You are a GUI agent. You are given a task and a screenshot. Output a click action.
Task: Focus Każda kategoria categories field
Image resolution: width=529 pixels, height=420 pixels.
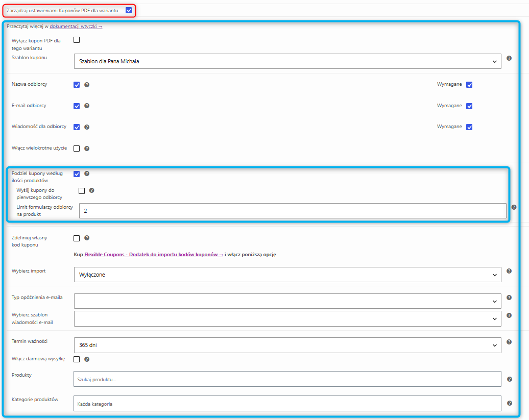[287, 403]
